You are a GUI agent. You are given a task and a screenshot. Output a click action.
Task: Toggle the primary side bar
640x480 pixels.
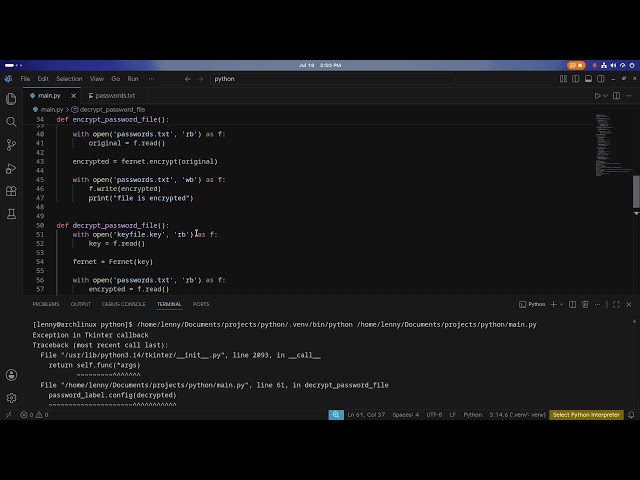click(x=576, y=79)
